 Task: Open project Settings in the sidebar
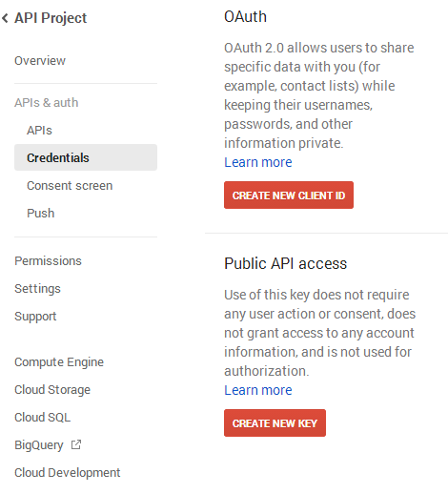(37, 289)
